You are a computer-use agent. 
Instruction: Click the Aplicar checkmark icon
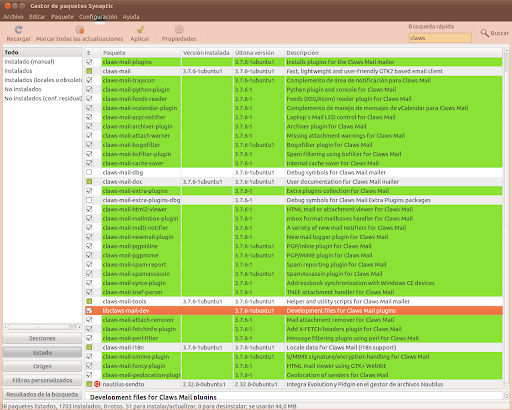point(140,30)
